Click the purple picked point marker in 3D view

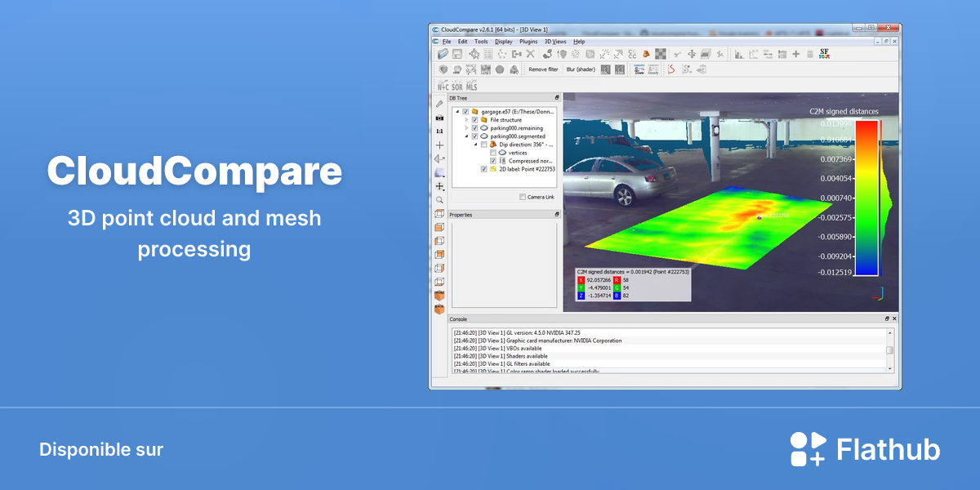(759, 217)
